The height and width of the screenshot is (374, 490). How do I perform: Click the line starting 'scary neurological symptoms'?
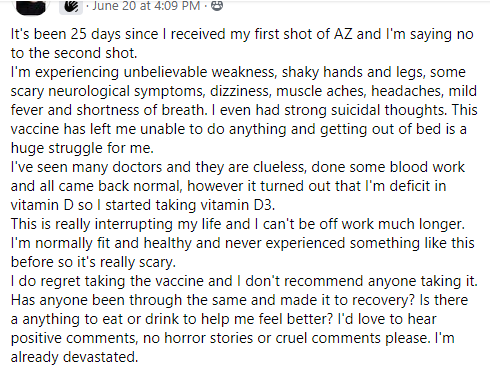244,91
